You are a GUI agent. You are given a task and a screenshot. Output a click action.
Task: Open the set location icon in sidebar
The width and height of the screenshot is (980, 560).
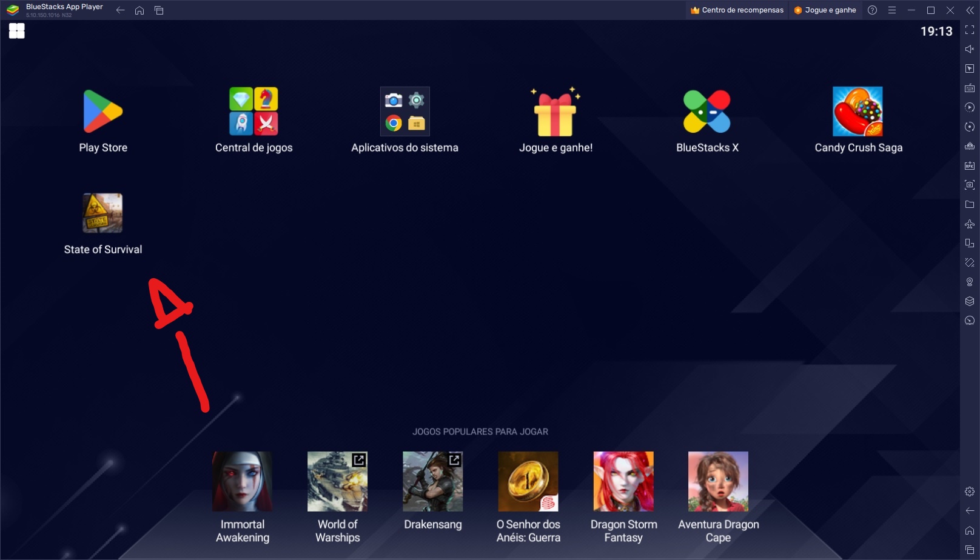click(x=970, y=282)
